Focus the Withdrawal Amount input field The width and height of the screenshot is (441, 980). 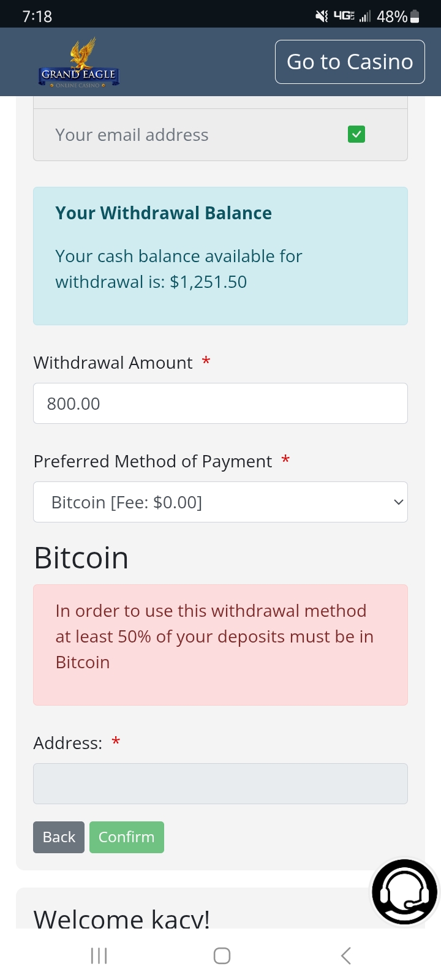pos(221,404)
